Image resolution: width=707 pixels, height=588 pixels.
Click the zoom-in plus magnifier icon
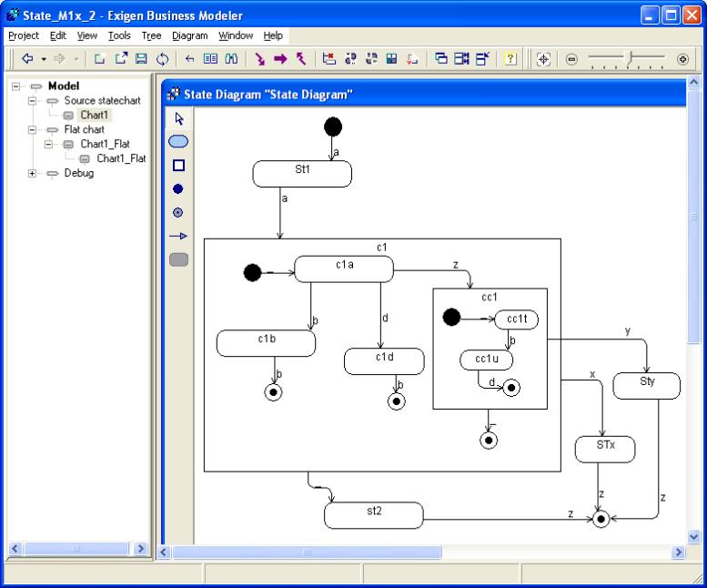[x=682, y=58]
